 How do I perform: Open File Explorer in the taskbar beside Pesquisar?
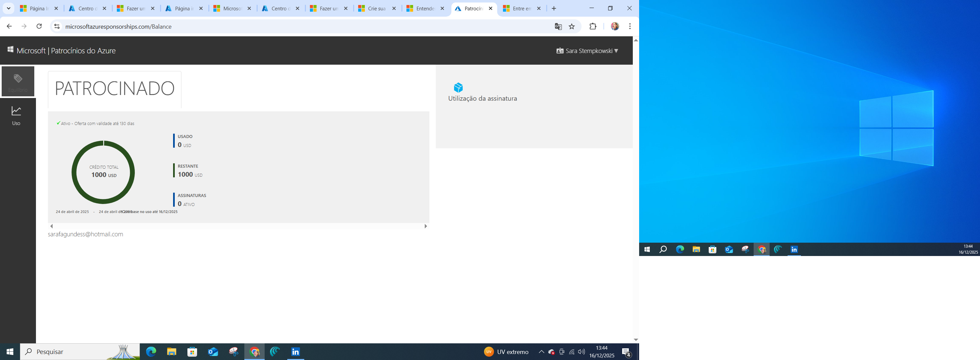coord(171,352)
